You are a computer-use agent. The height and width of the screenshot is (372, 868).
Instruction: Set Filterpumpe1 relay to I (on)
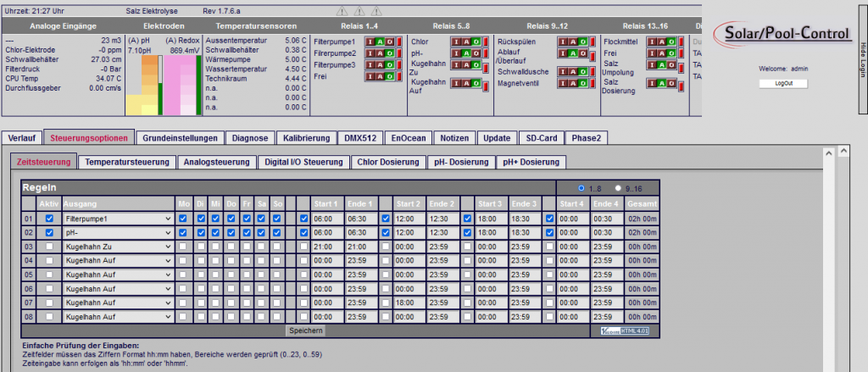(x=370, y=42)
